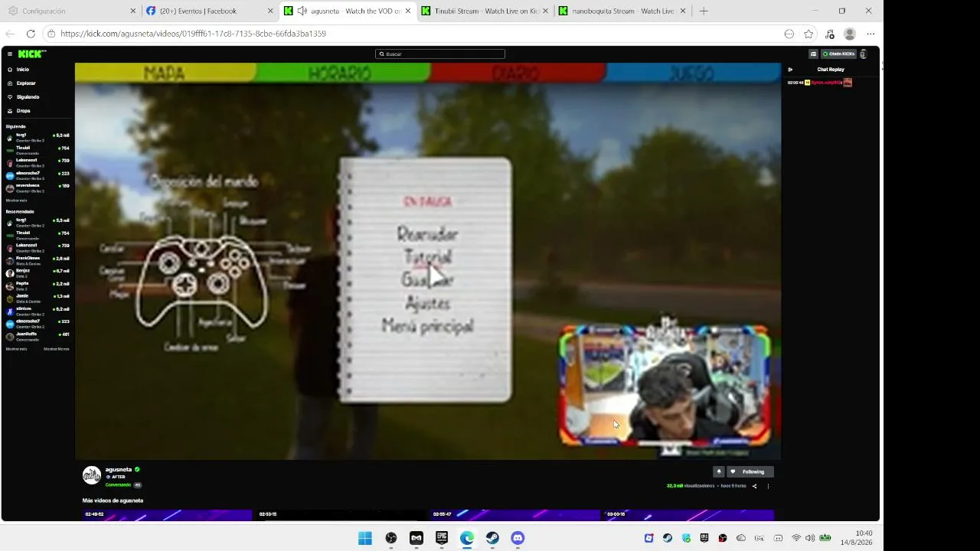980x551 pixels.
Task: Click the Buscar search field
Action: 440,54
